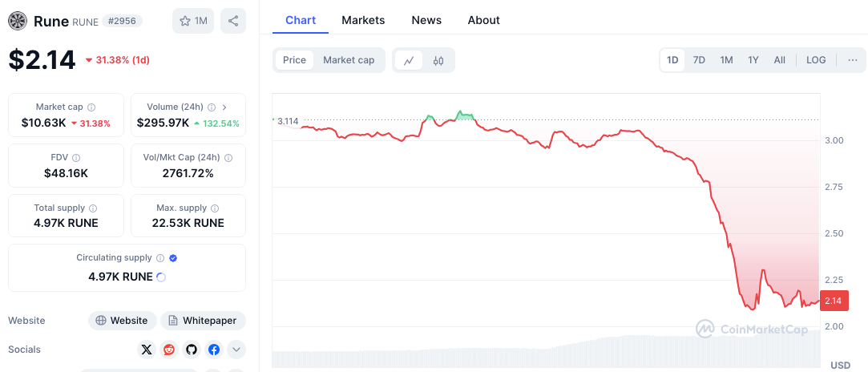
Task: Enable LOG scale on chart
Action: click(816, 60)
